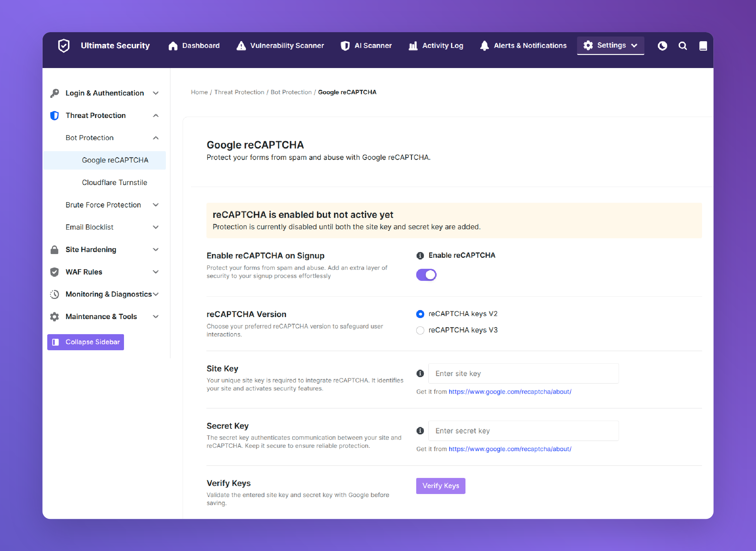Open the Settings dropdown arrow
This screenshot has height=551, width=756.
634,46
